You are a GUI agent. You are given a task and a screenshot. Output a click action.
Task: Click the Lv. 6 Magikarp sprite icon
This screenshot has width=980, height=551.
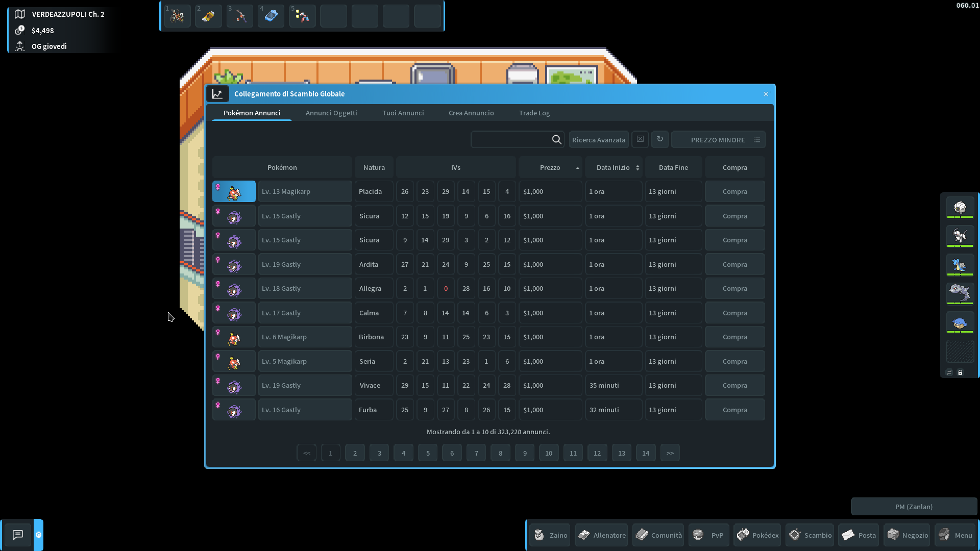234,337
